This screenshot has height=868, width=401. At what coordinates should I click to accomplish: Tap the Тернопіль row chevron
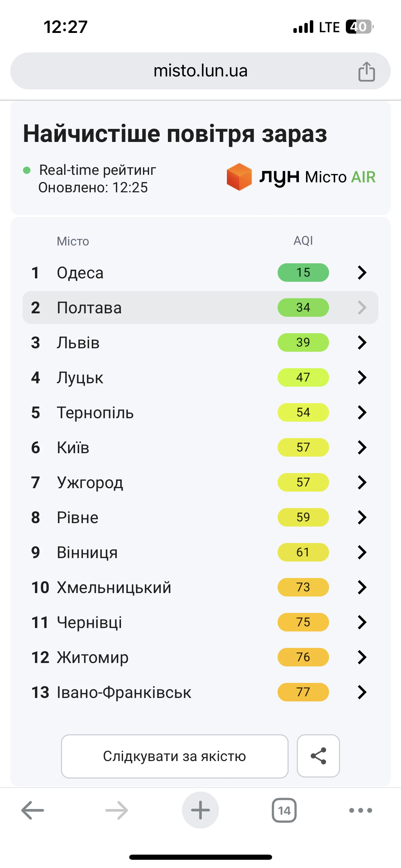tap(362, 412)
